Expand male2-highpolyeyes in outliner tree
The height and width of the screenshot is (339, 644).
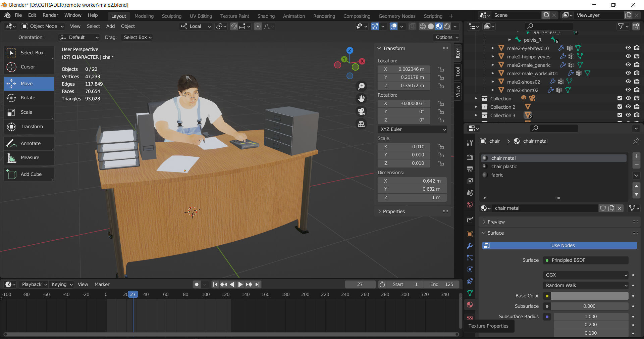(493, 56)
